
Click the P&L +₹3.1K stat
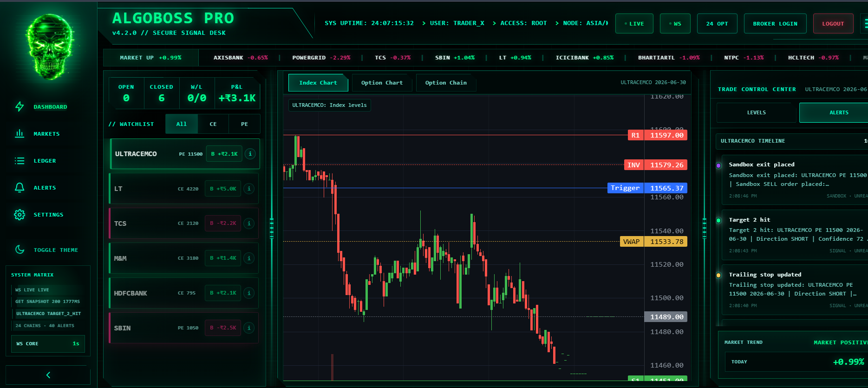[x=237, y=93]
